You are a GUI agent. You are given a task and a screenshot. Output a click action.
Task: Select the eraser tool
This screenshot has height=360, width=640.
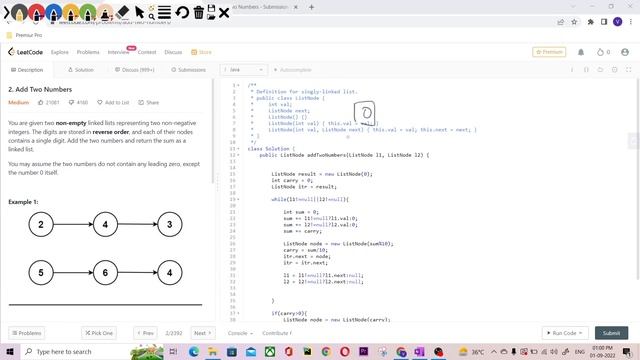(x=122, y=12)
